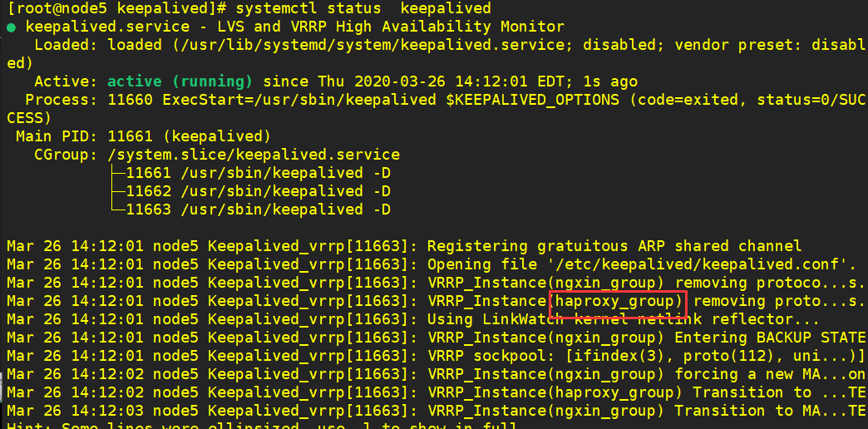Select the 11663 /usr/sbin/keepalived -D tree entry
The width and height of the screenshot is (868, 429).
tap(258, 210)
